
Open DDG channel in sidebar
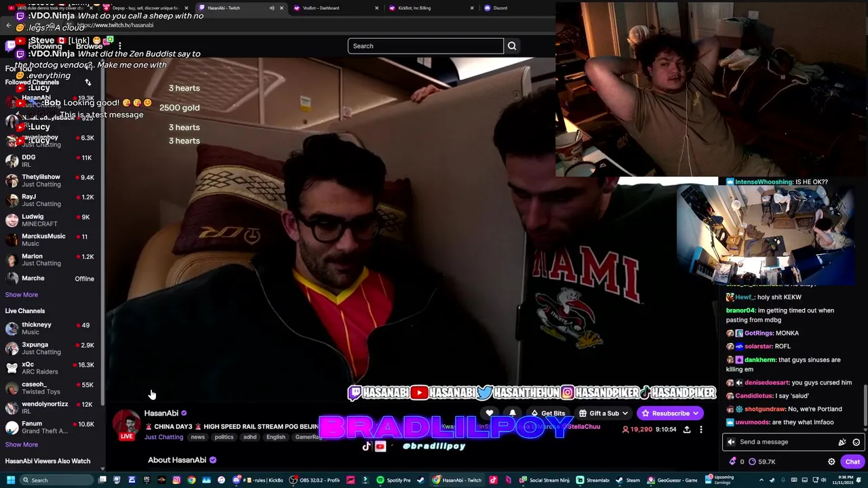pyautogui.click(x=51, y=161)
